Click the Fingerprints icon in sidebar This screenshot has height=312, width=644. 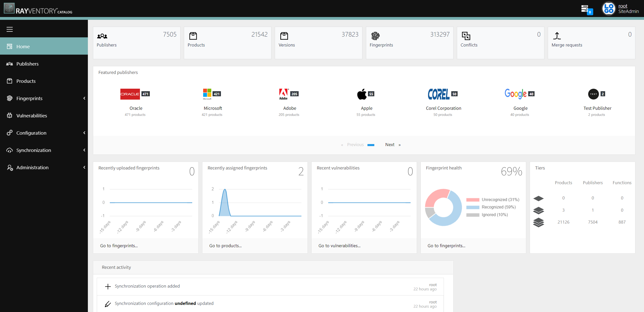click(10, 98)
